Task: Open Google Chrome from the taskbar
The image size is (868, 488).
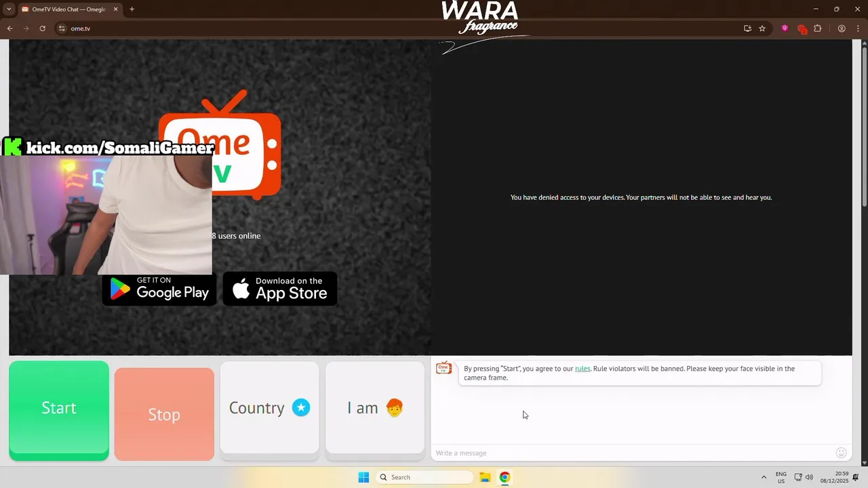Action: [505, 477]
